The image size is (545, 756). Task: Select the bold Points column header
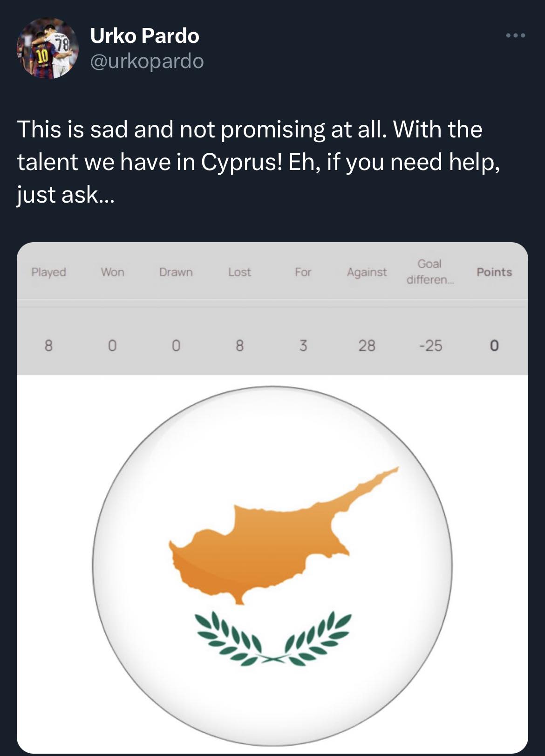tap(494, 272)
